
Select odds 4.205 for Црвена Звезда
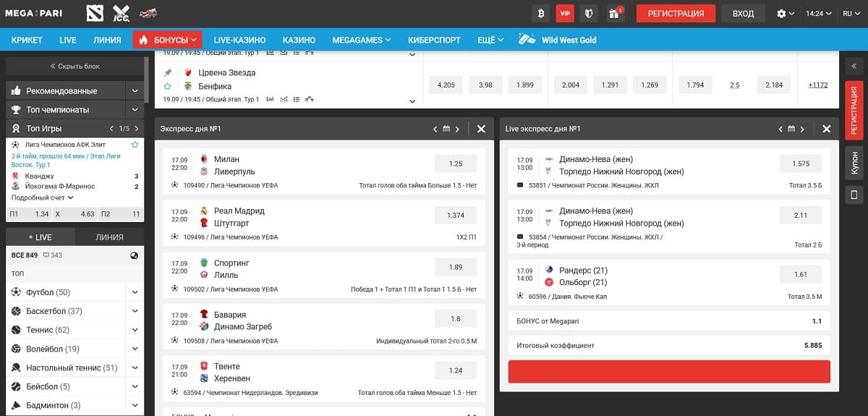[x=446, y=85]
